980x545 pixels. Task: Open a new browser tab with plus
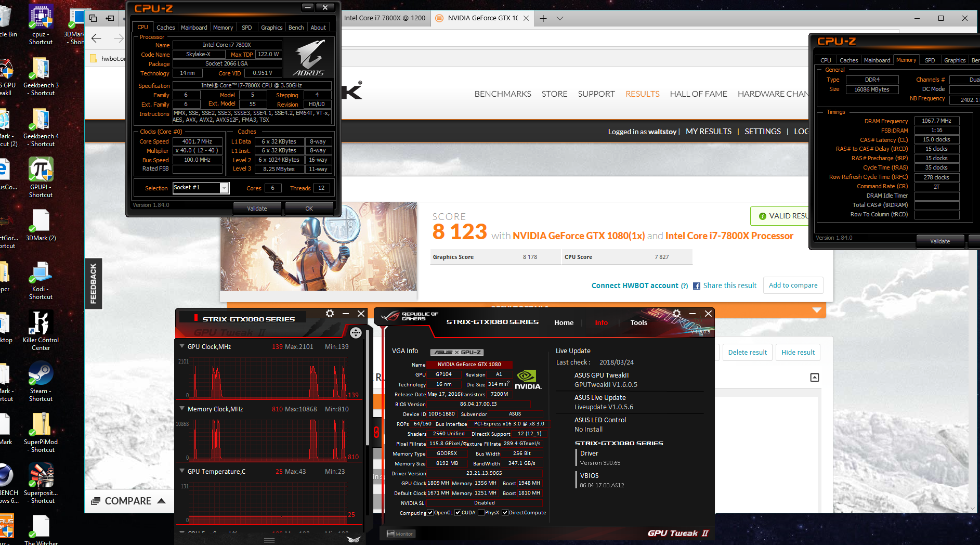pos(543,18)
